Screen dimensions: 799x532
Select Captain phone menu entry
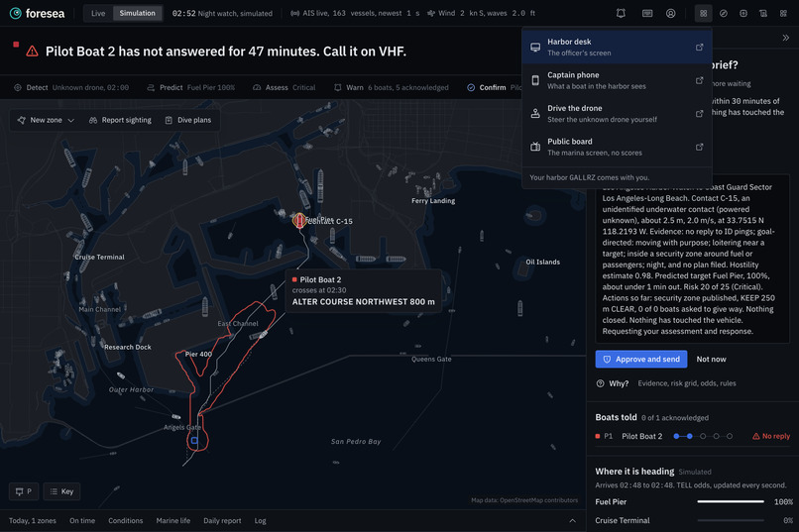click(617, 80)
